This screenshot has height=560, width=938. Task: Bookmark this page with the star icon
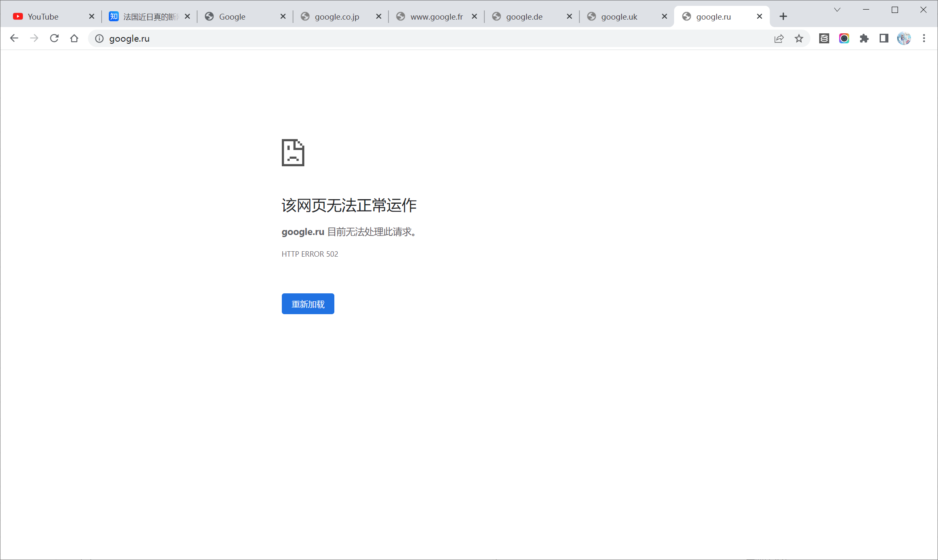point(799,38)
